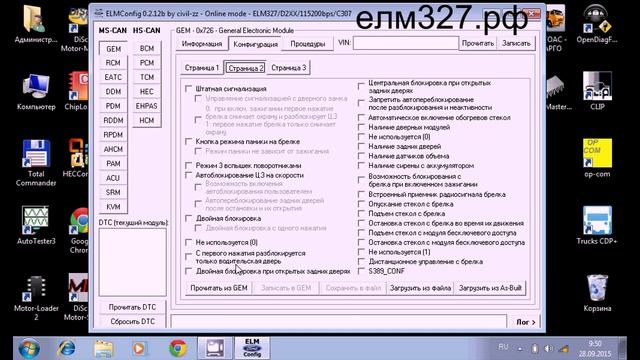Toggle Дистанционное управление с брелка
The image size is (640, 360).
361,262
